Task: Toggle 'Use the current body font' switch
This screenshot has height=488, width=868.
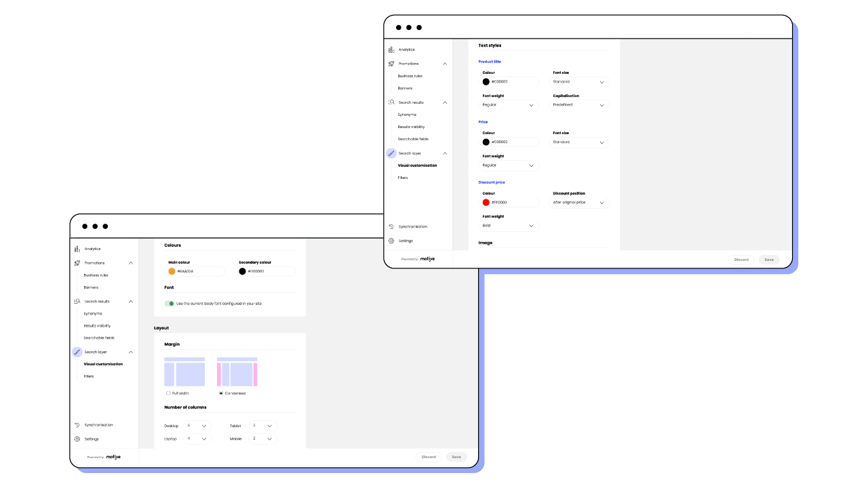Action: 170,304
